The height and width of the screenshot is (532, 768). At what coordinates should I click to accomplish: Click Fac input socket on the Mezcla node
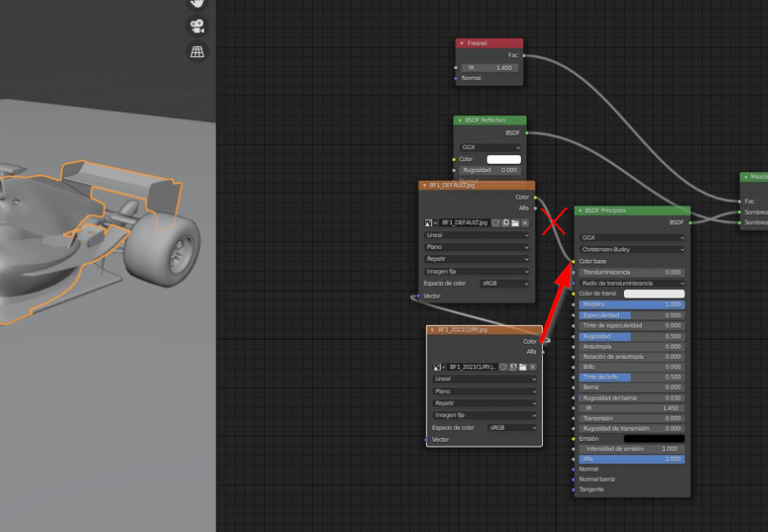(740, 201)
